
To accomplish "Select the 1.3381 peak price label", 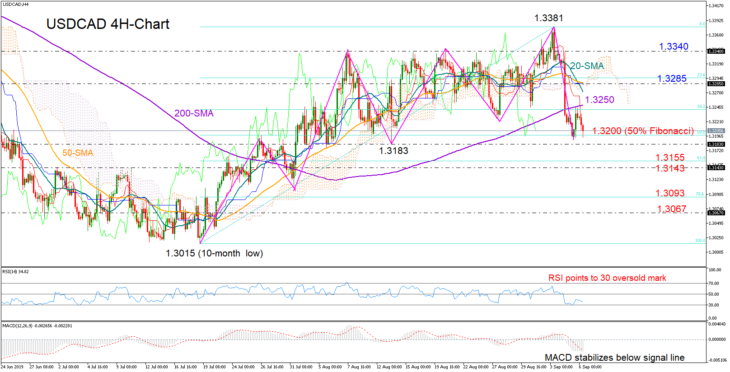I will click(x=549, y=19).
